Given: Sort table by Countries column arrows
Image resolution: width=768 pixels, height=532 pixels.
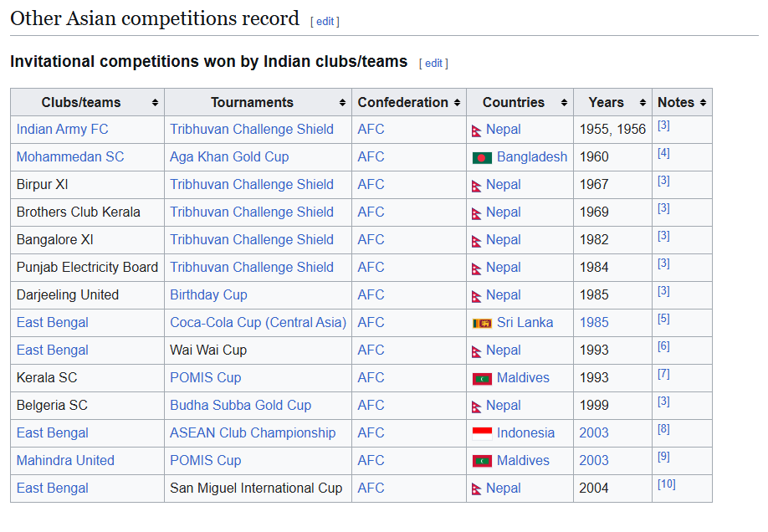Looking at the screenshot, I should coord(564,102).
